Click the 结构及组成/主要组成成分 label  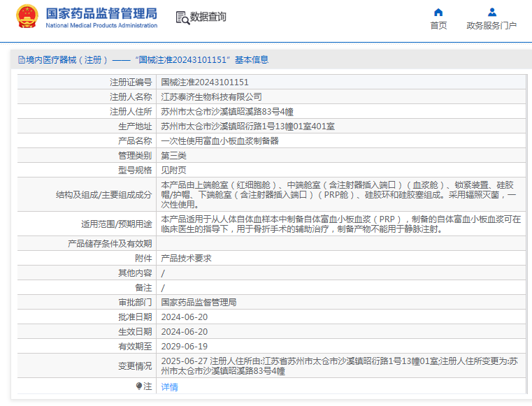click(104, 195)
